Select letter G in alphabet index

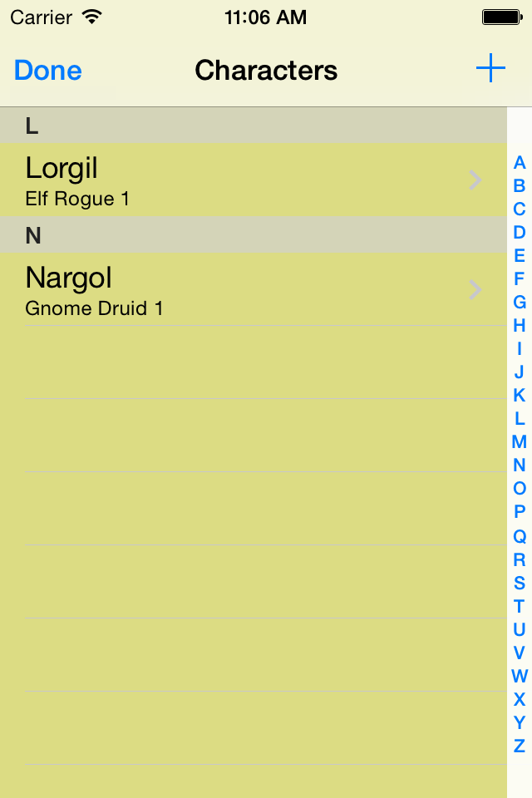click(520, 303)
